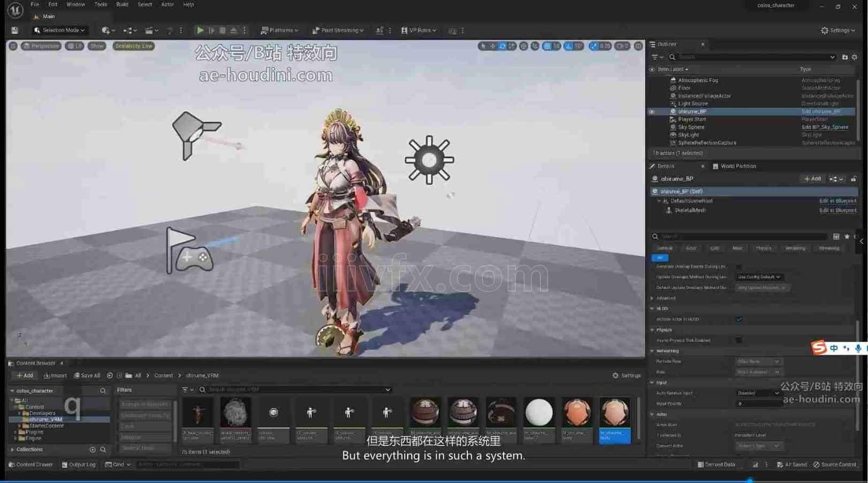Open the Tools menu
The image size is (868, 483).
pyautogui.click(x=101, y=4)
